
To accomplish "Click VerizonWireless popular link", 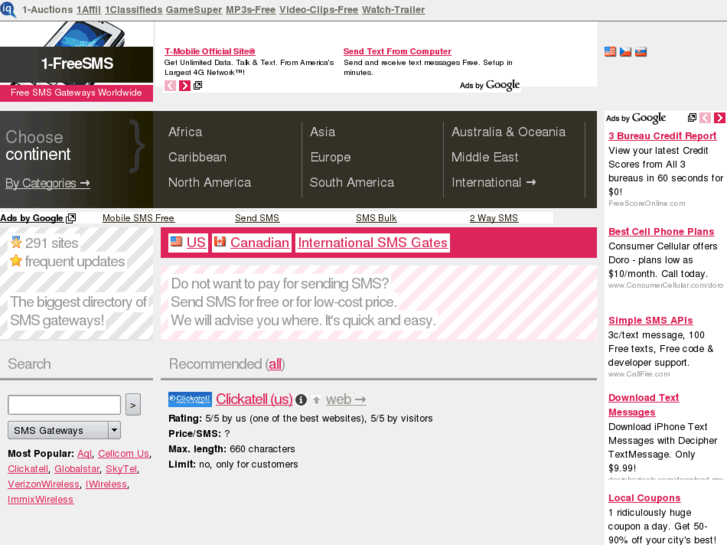I will [x=43, y=484].
